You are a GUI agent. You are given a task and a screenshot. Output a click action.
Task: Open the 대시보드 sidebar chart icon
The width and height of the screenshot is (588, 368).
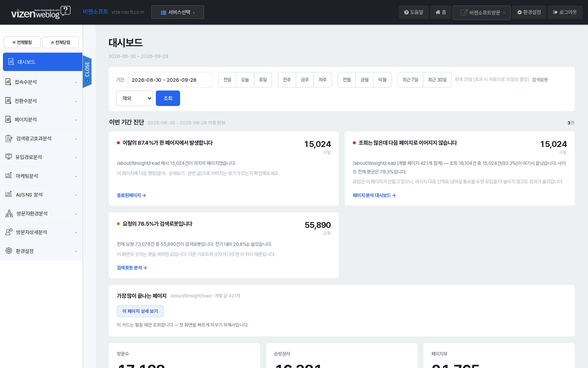point(11,62)
